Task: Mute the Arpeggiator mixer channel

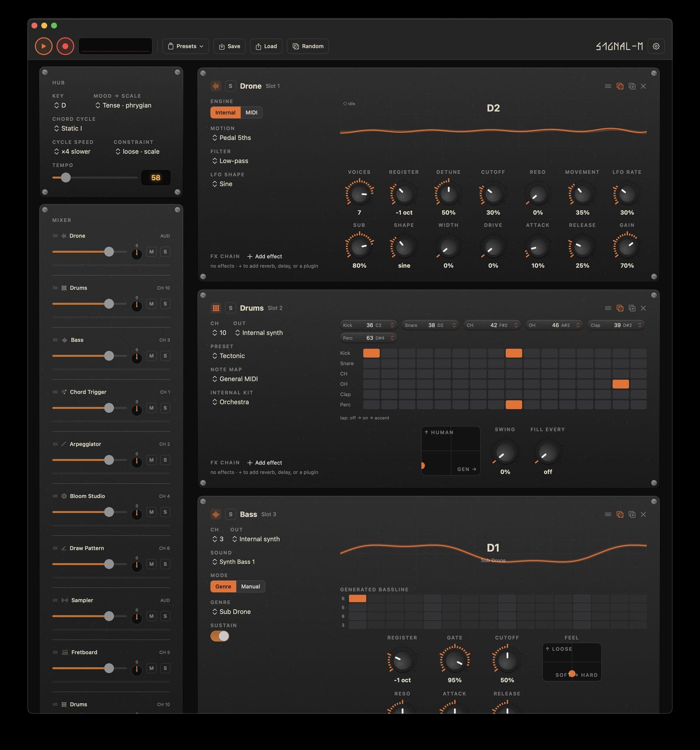Action: [x=151, y=460]
